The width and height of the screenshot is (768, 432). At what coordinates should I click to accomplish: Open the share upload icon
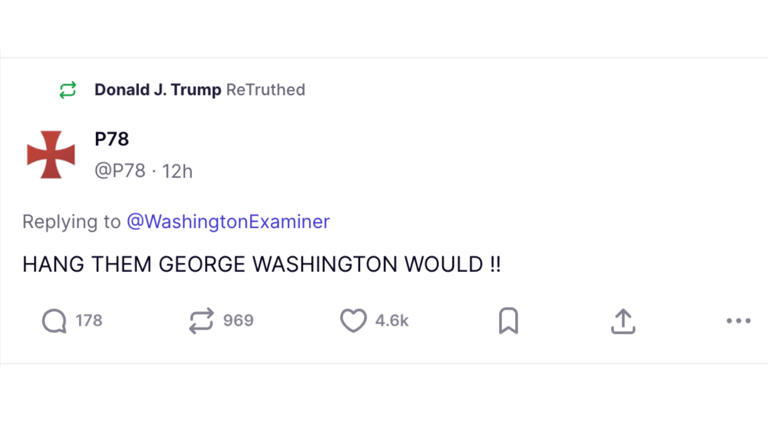pos(623,321)
